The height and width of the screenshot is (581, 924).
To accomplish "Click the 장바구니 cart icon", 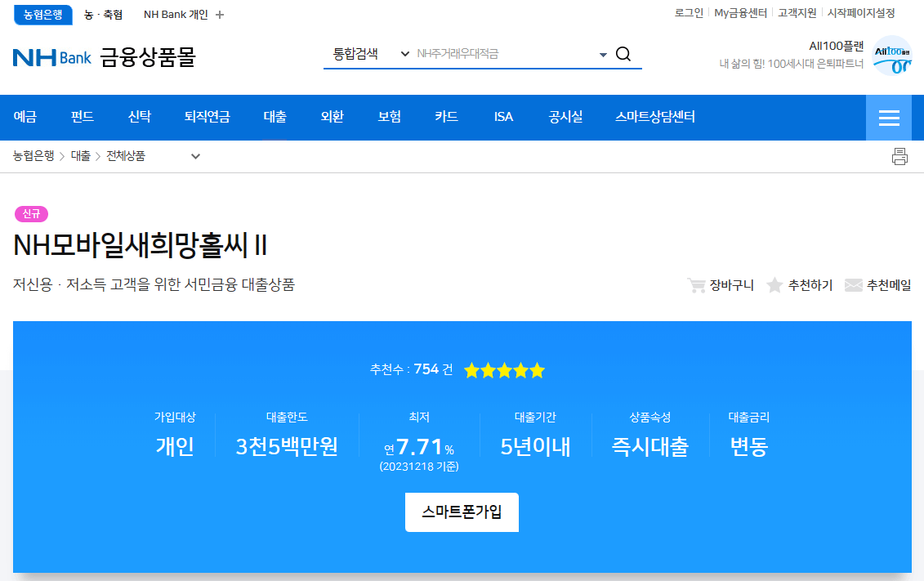I will 696,284.
